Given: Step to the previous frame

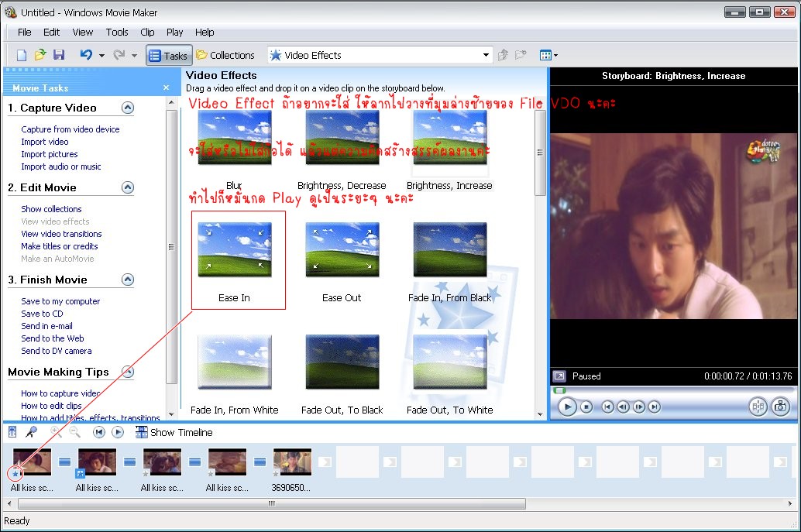Looking at the screenshot, I should [x=624, y=407].
